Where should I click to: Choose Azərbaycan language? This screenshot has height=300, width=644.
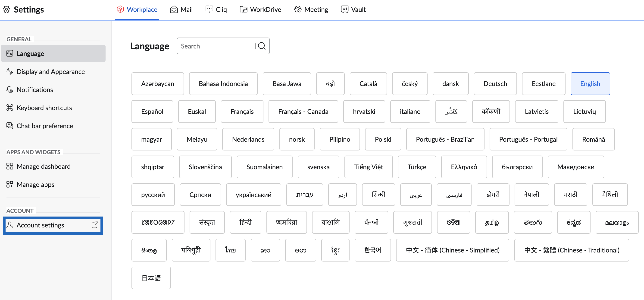click(x=158, y=84)
